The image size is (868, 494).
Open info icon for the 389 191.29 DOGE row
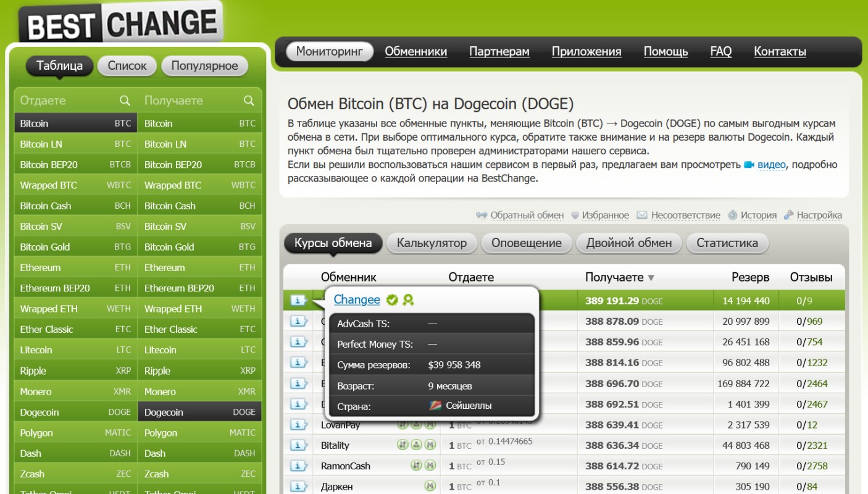click(299, 301)
